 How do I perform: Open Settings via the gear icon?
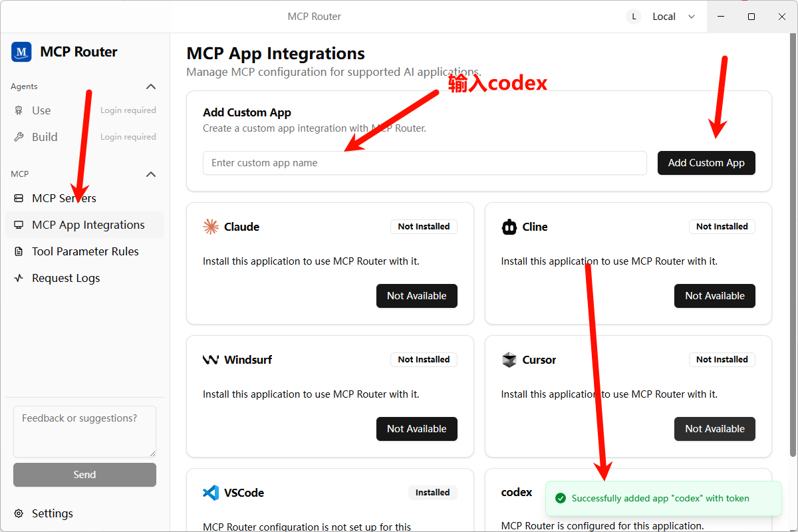(19, 513)
